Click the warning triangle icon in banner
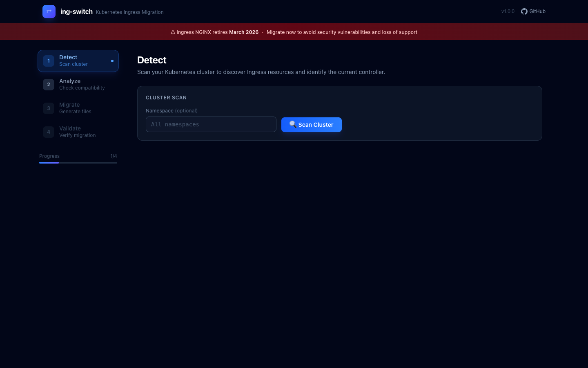Viewport: 588px width, 368px height. pos(173,32)
